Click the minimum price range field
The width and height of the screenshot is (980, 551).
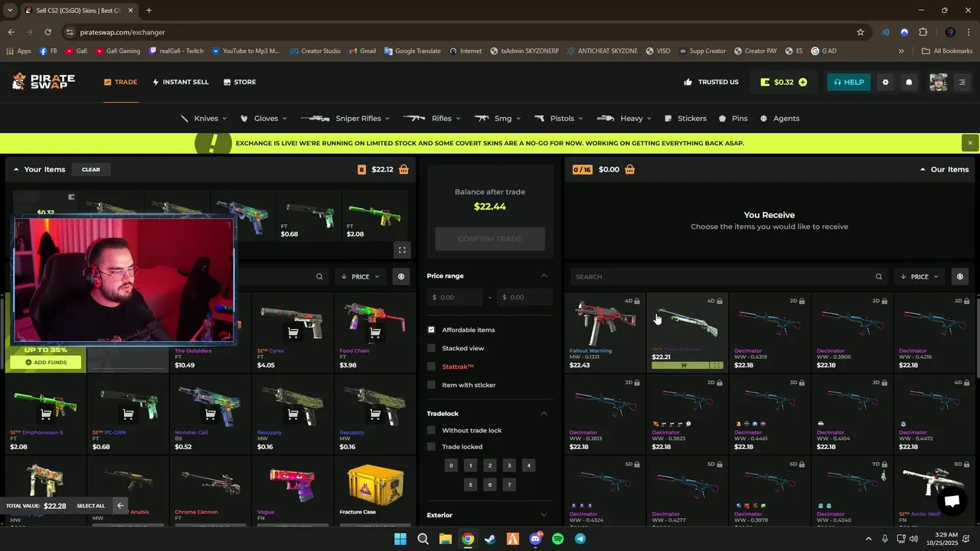tap(453, 297)
